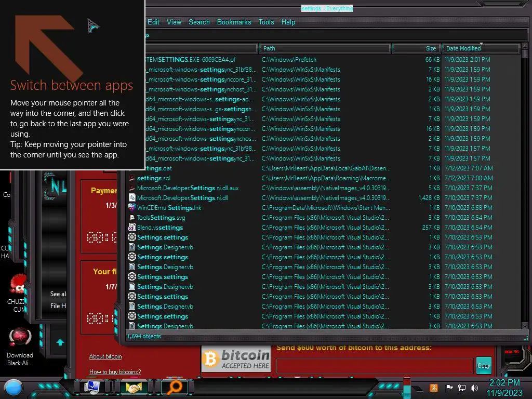Click the bitcoin ACCEPTED HERE logo
The image size is (532, 399).
pos(236,359)
